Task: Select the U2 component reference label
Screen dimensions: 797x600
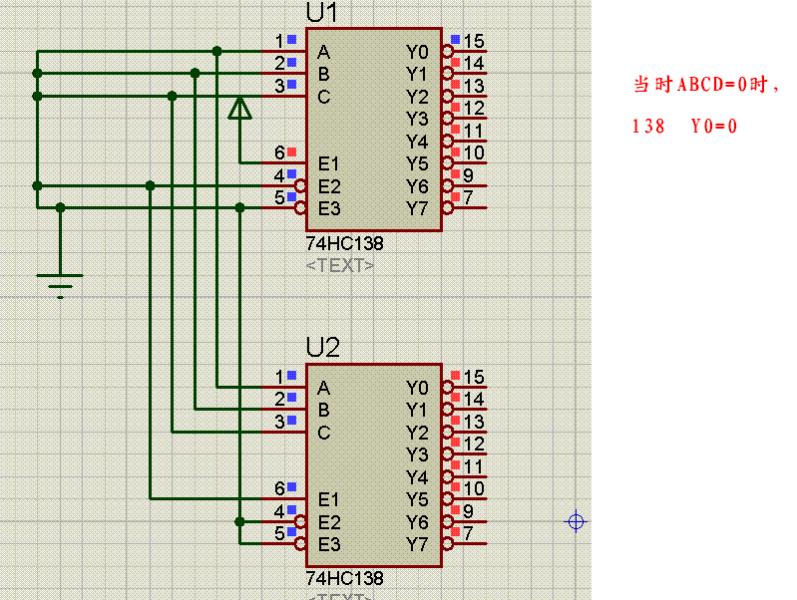Action: click(322, 348)
